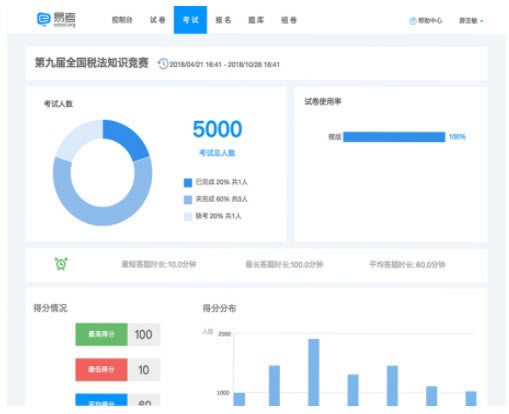This screenshot has height=414, width=509.
Task: Open the 题库 navigation tab
Action: [256, 20]
